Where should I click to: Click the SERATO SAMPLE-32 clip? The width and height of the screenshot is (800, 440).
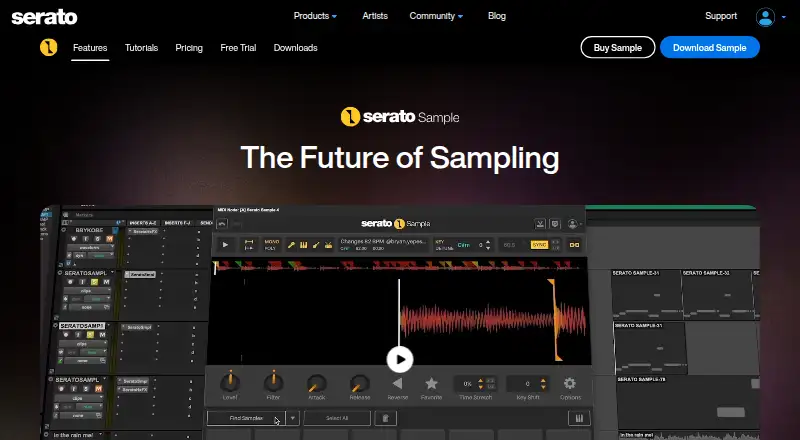(717, 295)
